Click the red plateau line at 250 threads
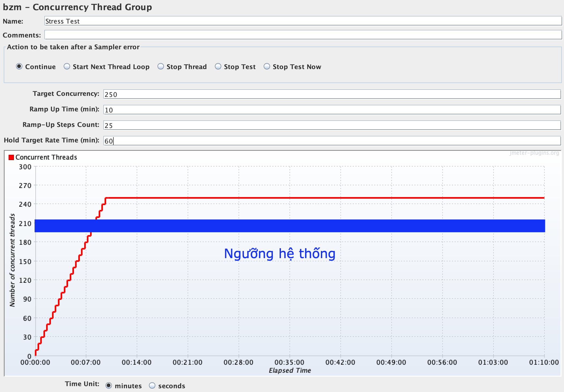 pyautogui.click(x=322, y=198)
